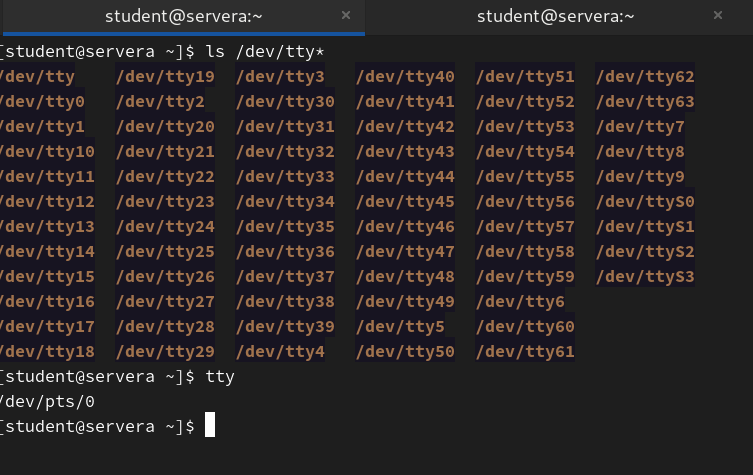Click the /dev/tty59 entry
The height and width of the screenshot is (475, 753).
click(525, 276)
